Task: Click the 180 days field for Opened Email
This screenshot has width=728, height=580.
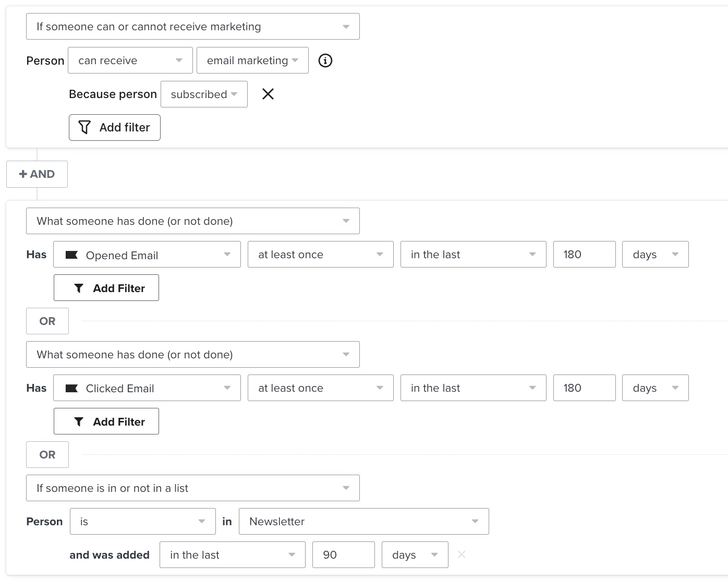Action: click(x=584, y=255)
